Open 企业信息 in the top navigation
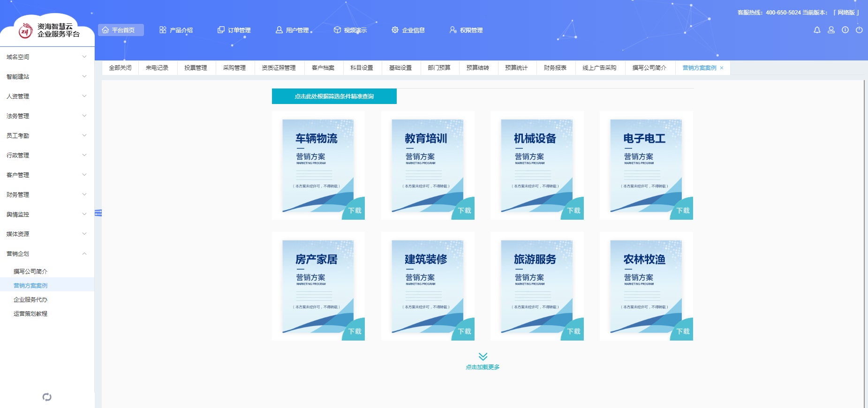The width and height of the screenshot is (868, 408). coord(408,30)
